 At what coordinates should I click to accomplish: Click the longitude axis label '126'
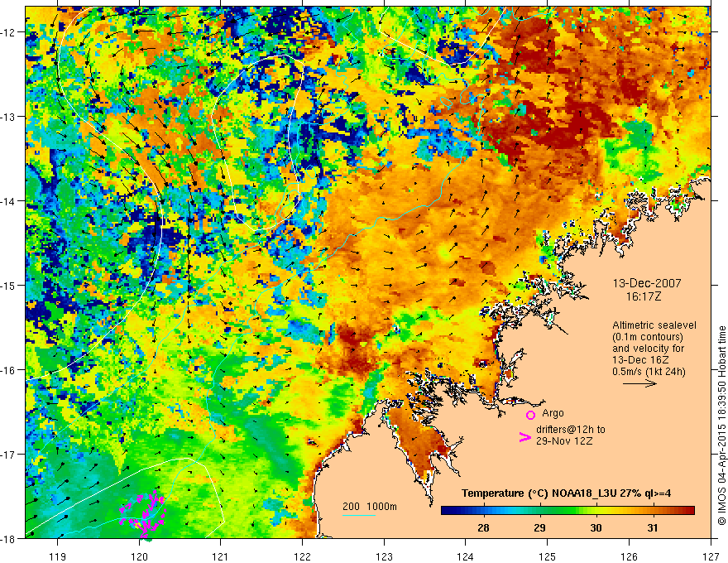tap(629, 556)
